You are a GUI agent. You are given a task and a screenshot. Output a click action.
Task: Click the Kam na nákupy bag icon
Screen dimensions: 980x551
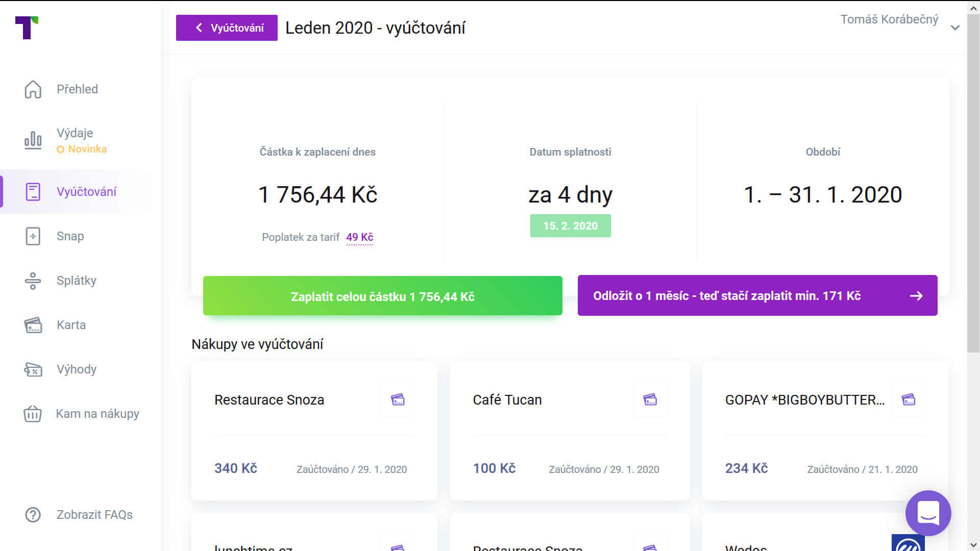pos(33,414)
